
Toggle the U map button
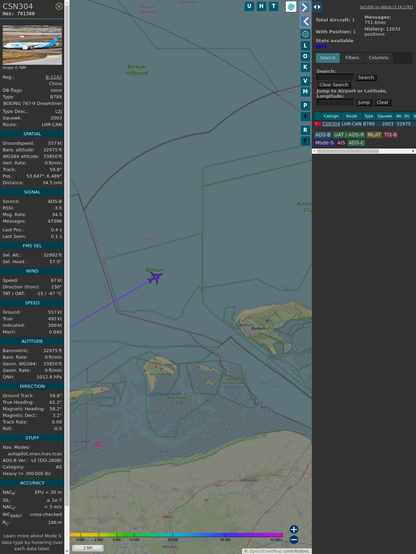(x=249, y=6)
